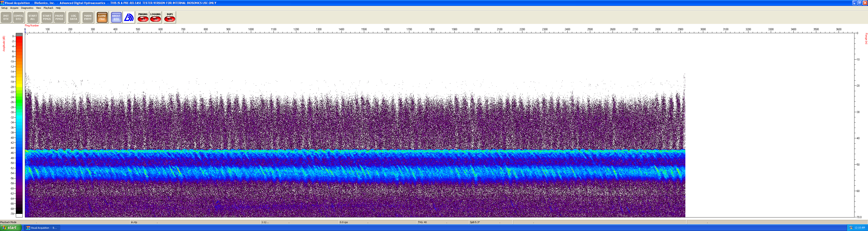The height and width of the screenshot is (231, 868).
Task: Click the 0.0 cps status bar entry
Action: point(344,222)
